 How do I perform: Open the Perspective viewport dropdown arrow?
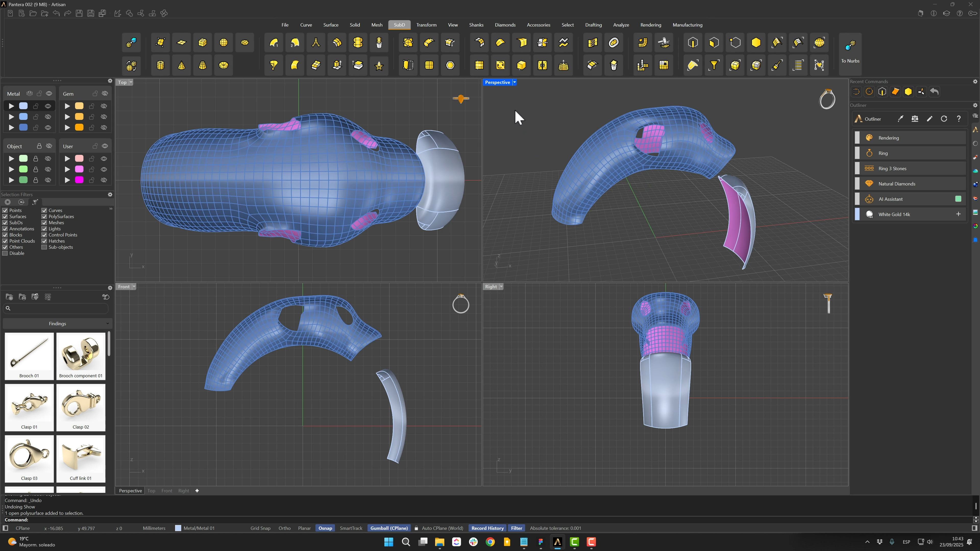tap(514, 82)
